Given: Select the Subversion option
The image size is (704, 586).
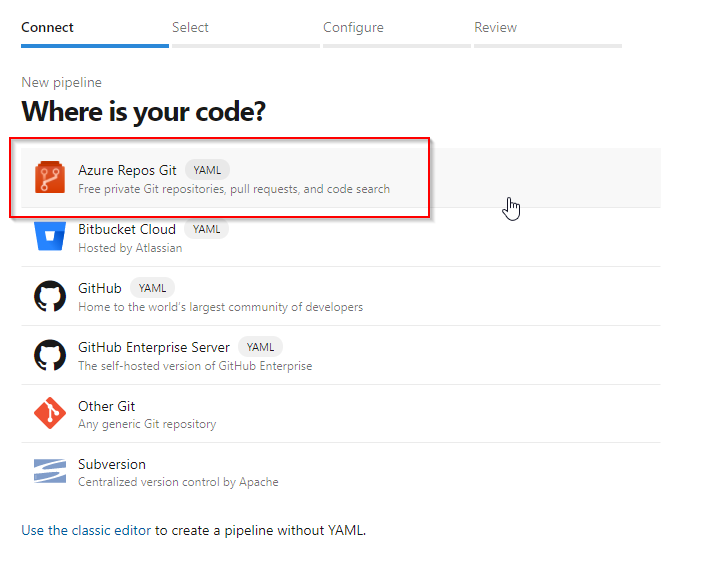Looking at the screenshot, I should click(x=341, y=472).
